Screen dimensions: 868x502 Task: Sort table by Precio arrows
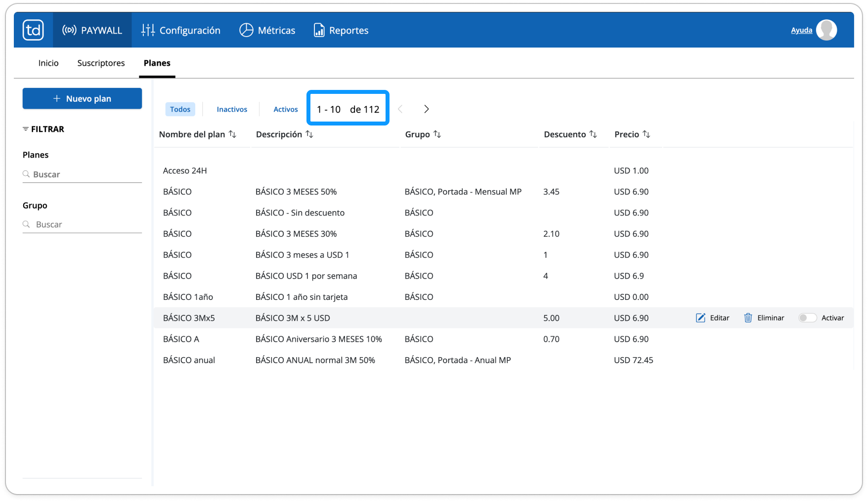[646, 134]
